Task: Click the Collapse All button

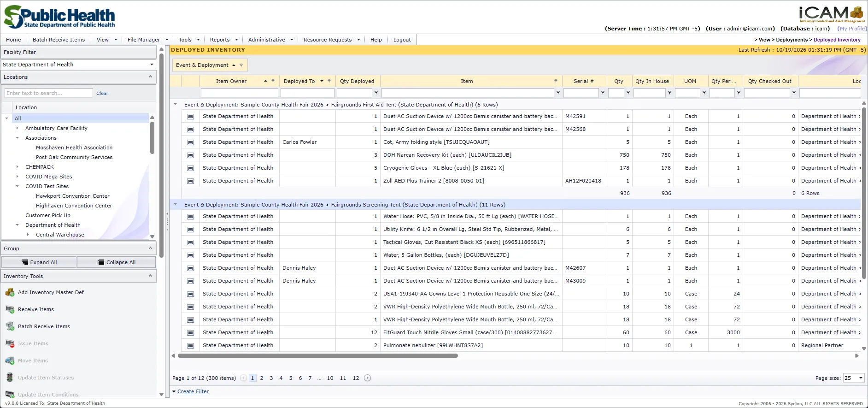Action: tap(117, 262)
